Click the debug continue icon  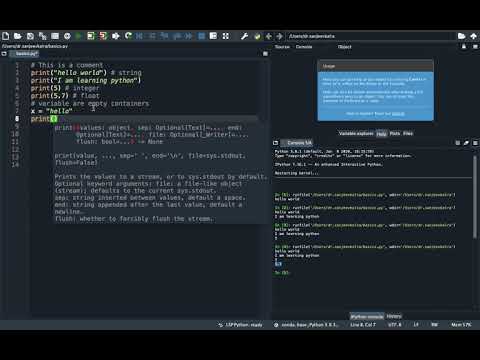[x=189, y=36]
